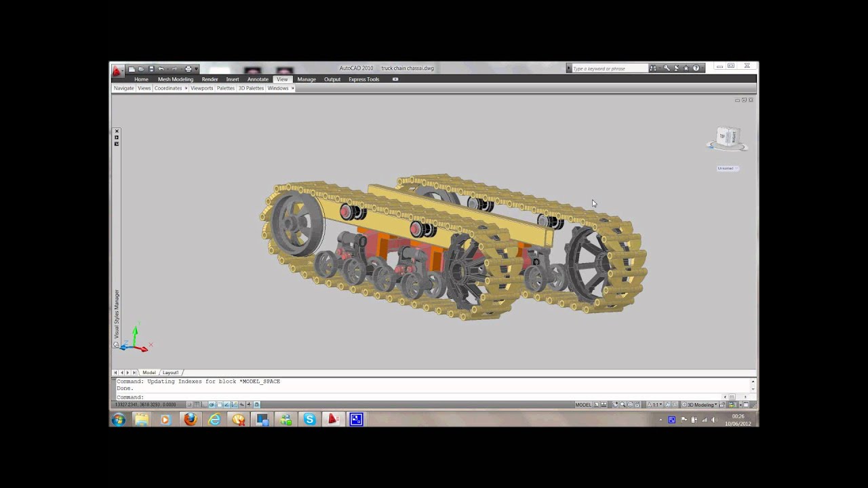Click the Plot printer icon
Image resolution: width=868 pixels, height=488 pixels.
pyautogui.click(x=188, y=68)
